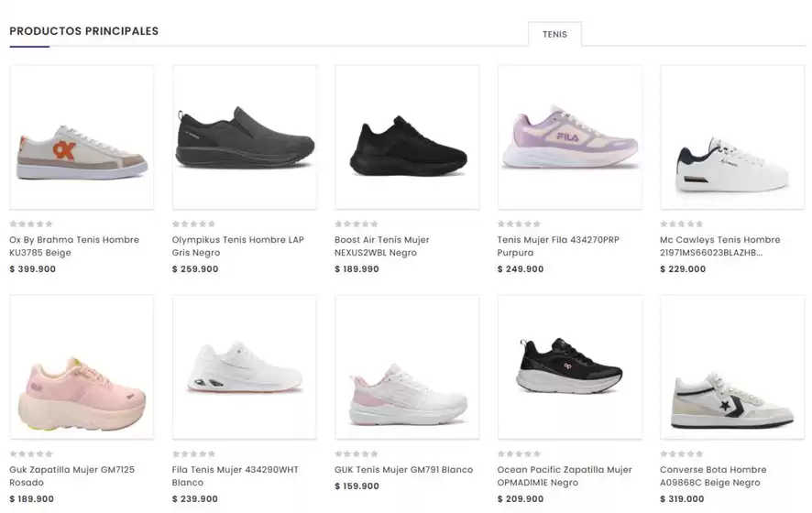812x513 pixels.
Task: Select the black Boost Air sneaker photo
Action: click(407, 137)
